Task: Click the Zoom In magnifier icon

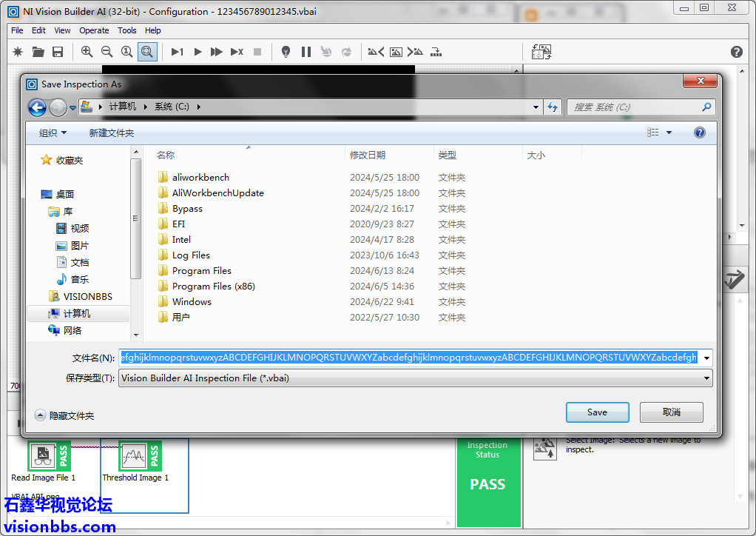Action: 87,52
